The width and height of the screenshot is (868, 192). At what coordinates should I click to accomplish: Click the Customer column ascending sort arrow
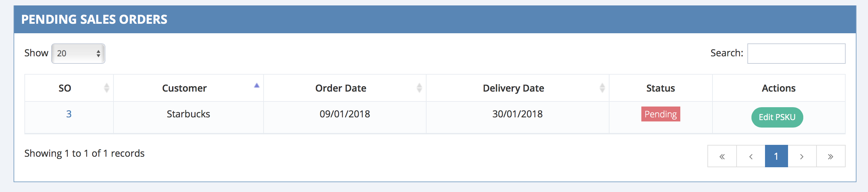click(256, 86)
